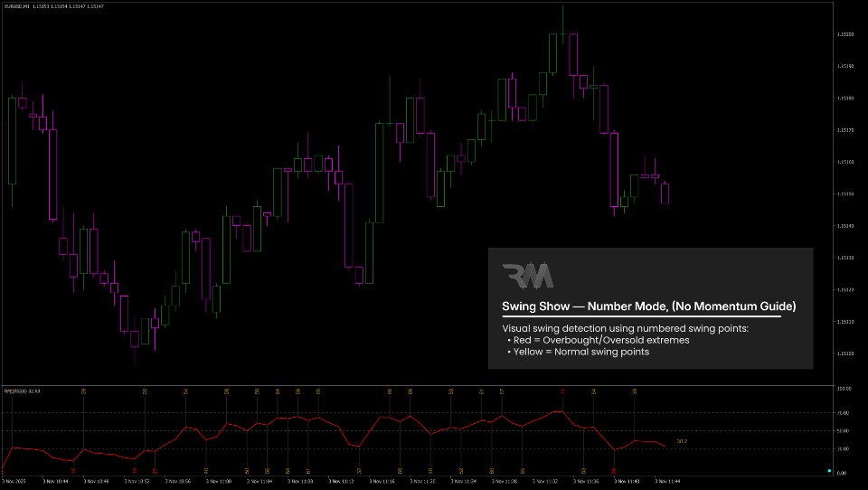The width and height of the screenshot is (868, 490).
Task: Click the 3 Nov 11:08 time label
Action: coord(300,481)
